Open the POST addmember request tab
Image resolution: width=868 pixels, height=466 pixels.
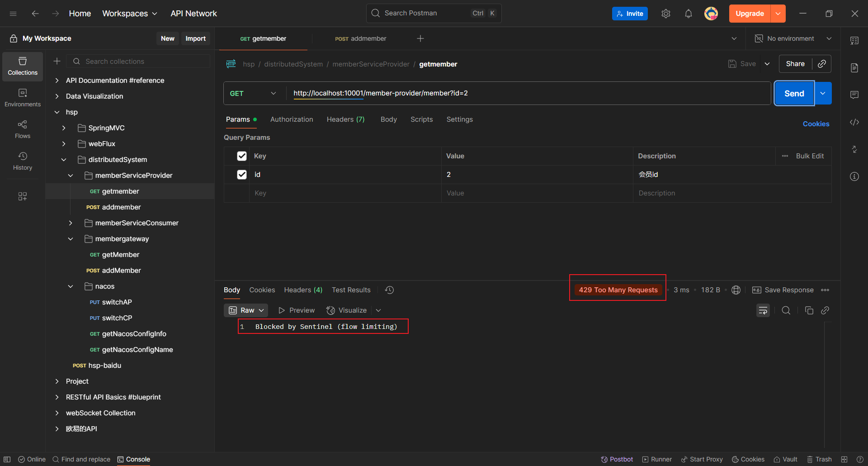click(360, 38)
